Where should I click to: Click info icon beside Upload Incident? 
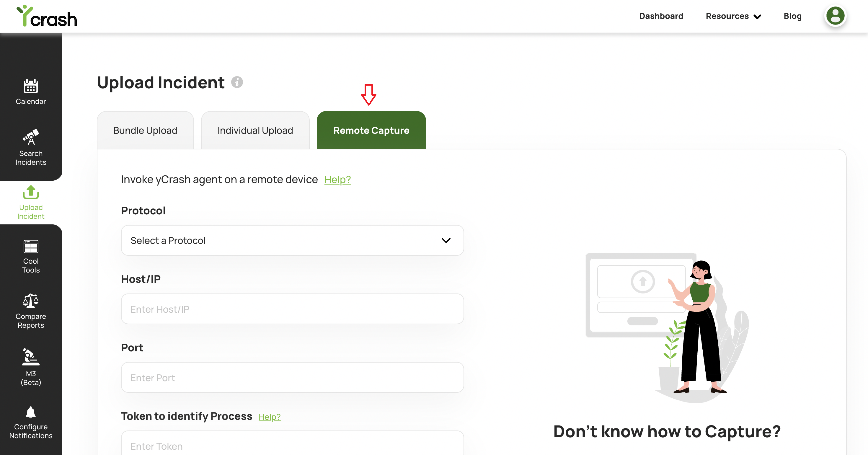(x=237, y=82)
